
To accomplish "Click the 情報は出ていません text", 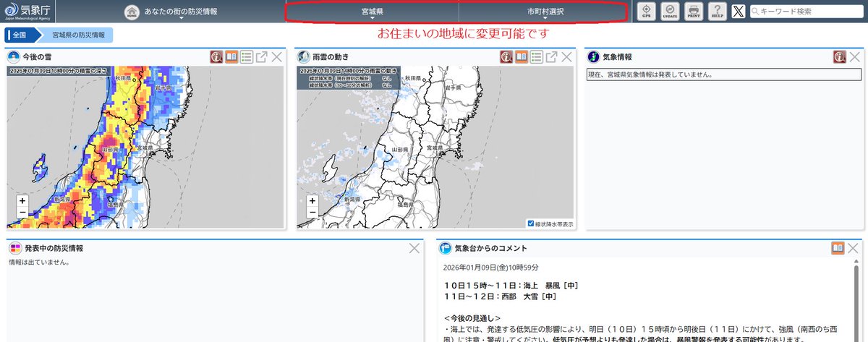I will click(x=39, y=262).
